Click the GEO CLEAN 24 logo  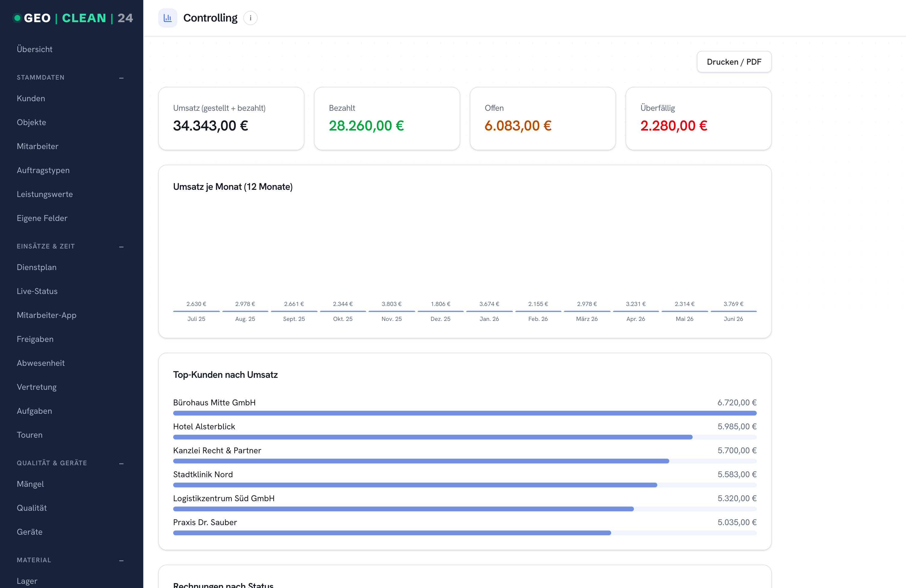(73, 18)
